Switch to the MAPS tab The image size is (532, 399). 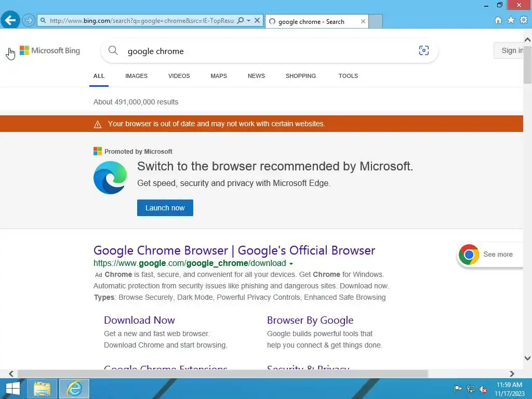[x=219, y=76]
